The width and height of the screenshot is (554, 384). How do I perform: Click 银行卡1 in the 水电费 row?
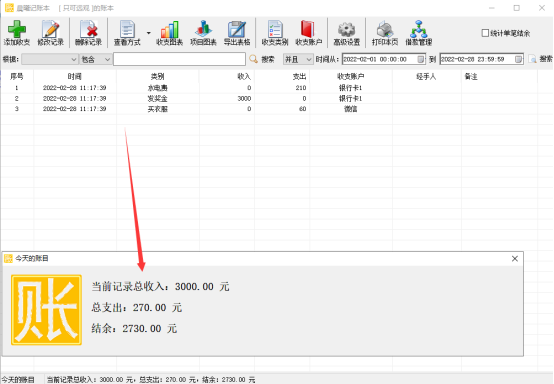[x=350, y=88]
